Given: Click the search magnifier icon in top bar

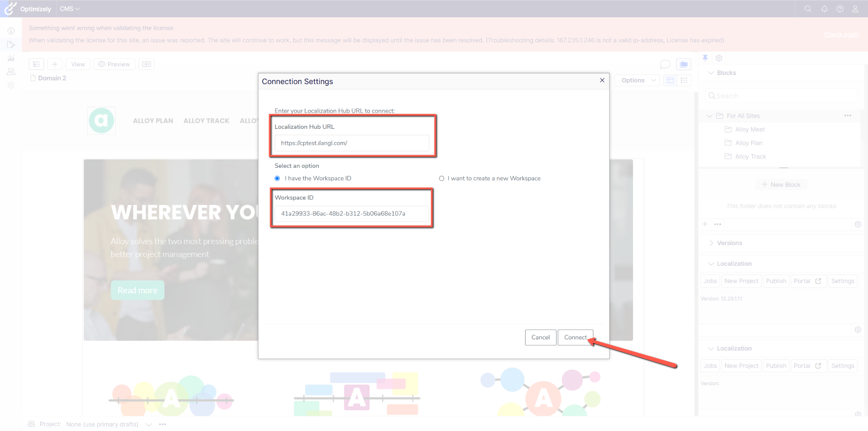Looking at the screenshot, I should 808,9.
